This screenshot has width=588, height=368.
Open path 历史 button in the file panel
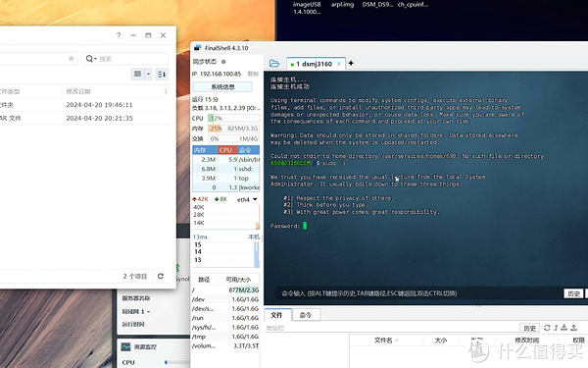pos(529,328)
